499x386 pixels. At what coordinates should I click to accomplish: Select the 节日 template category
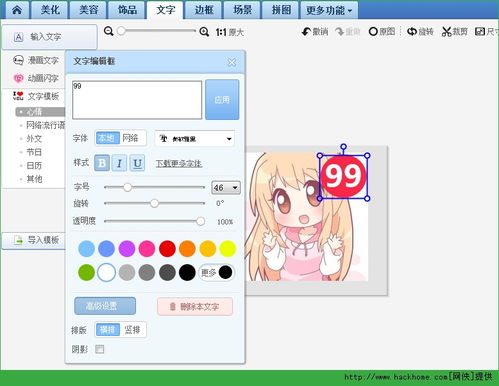click(34, 152)
